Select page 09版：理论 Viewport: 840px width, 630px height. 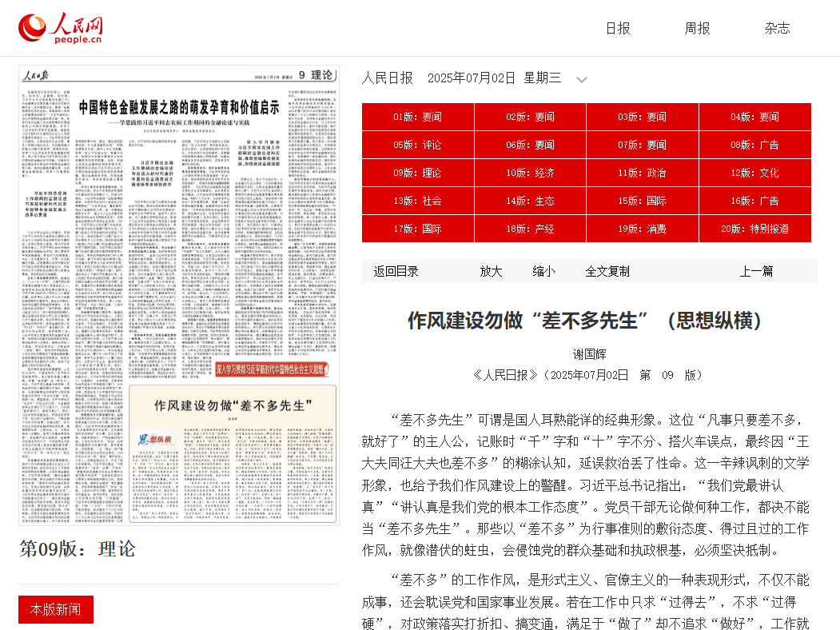tap(418, 173)
